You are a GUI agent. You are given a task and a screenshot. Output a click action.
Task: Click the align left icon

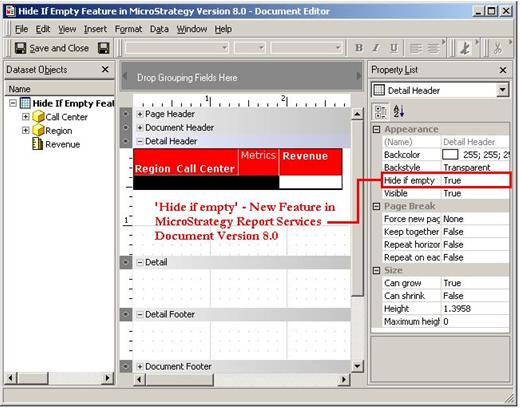tap(415, 48)
